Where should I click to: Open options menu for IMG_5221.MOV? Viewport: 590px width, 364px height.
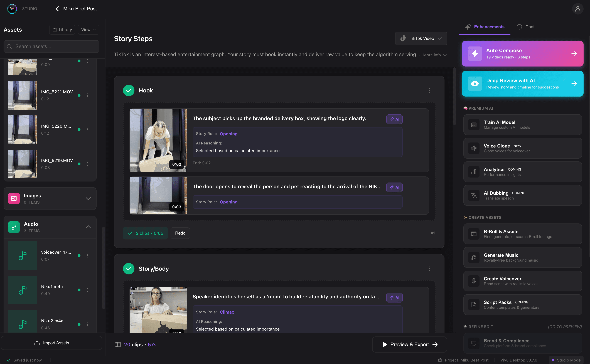coord(88,95)
